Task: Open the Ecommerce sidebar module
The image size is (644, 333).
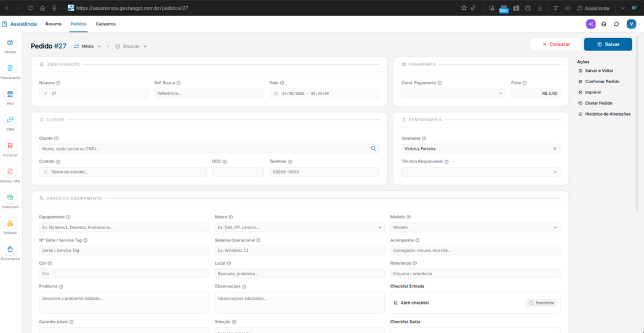Action: [10, 252]
